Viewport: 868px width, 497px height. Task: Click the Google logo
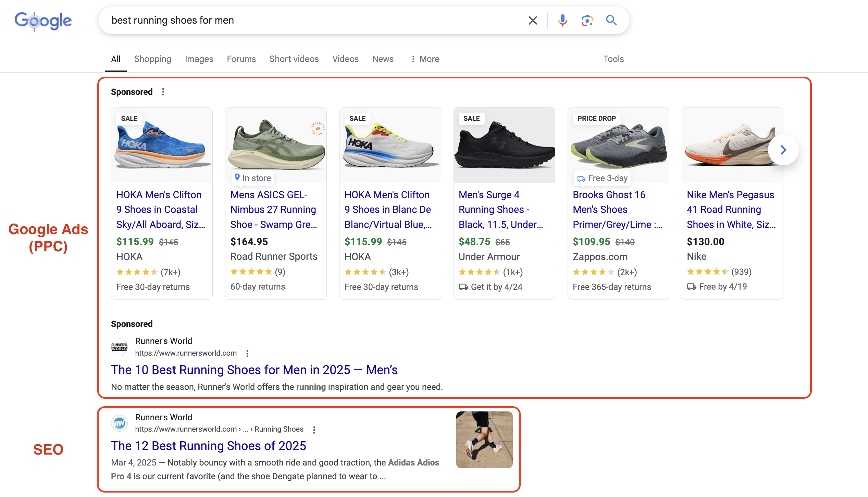coord(43,21)
